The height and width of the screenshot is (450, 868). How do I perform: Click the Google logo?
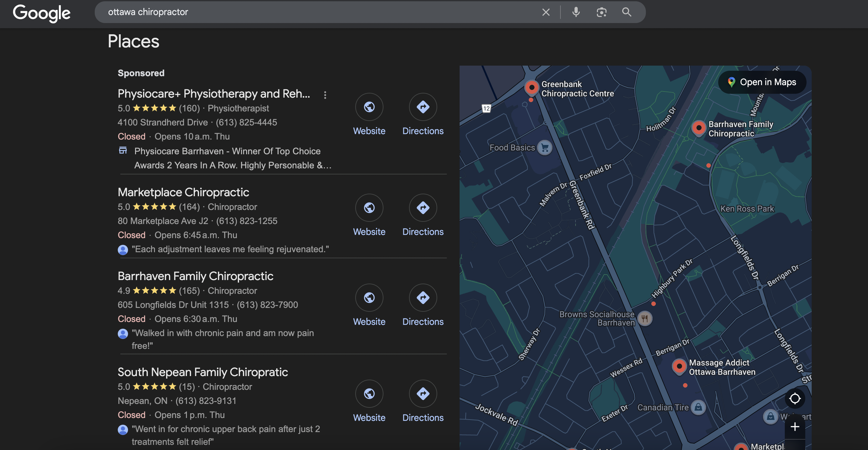(x=41, y=13)
